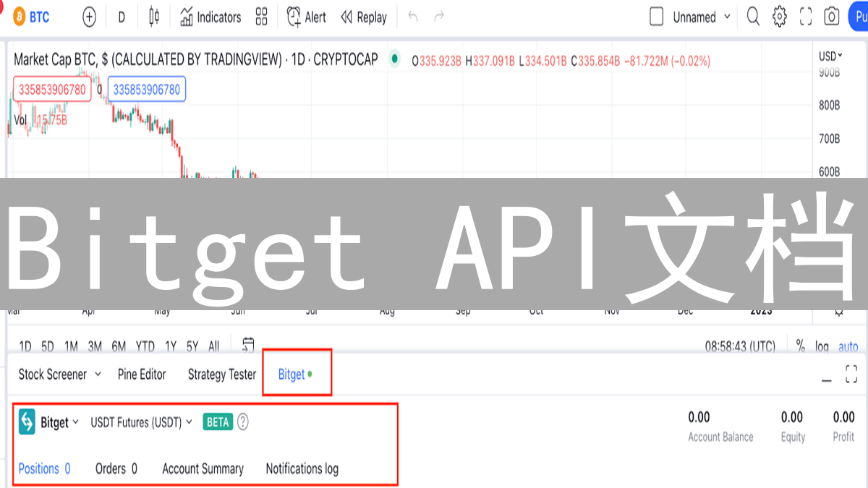Screen dimensions: 868x488
Task: Open quick search magnifier
Action: point(753,17)
